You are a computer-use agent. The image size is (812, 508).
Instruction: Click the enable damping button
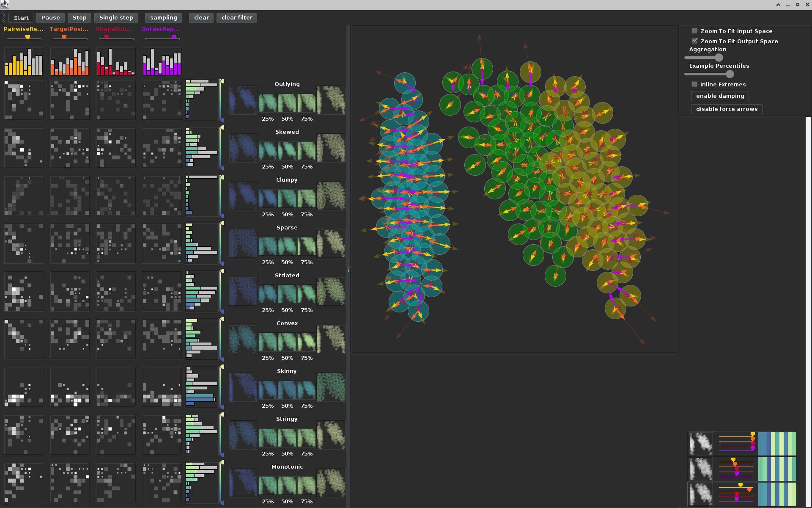719,96
